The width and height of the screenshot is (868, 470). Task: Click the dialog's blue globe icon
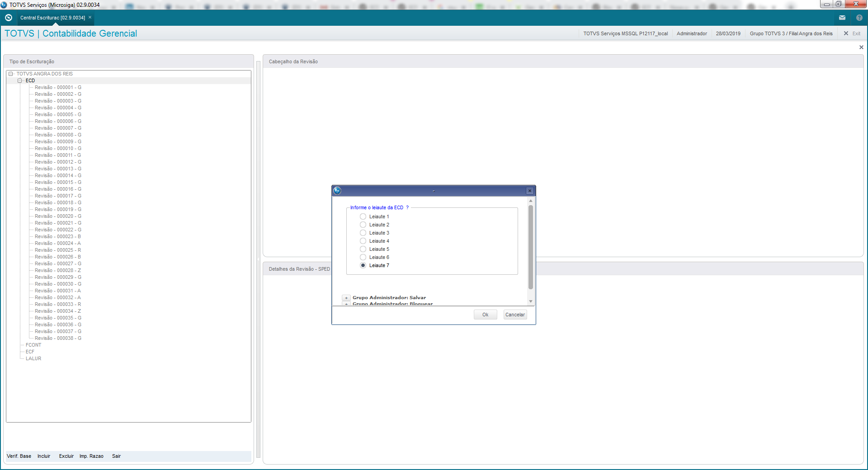tap(337, 191)
